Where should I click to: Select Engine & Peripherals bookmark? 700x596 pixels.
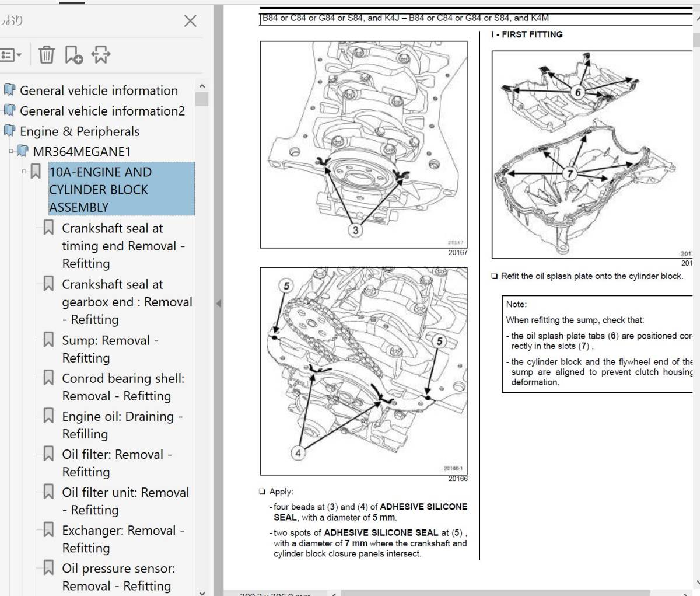click(79, 131)
